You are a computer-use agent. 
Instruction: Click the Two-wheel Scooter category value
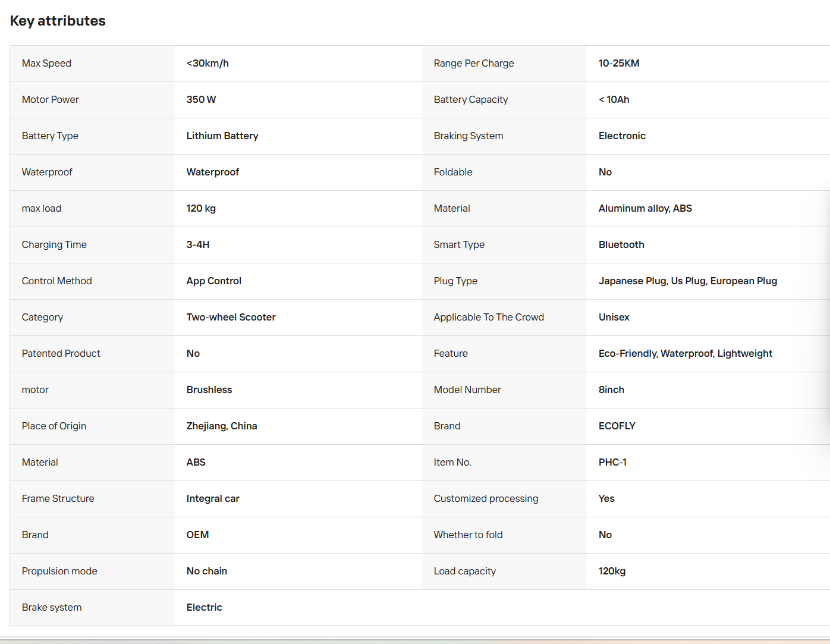(x=231, y=317)
